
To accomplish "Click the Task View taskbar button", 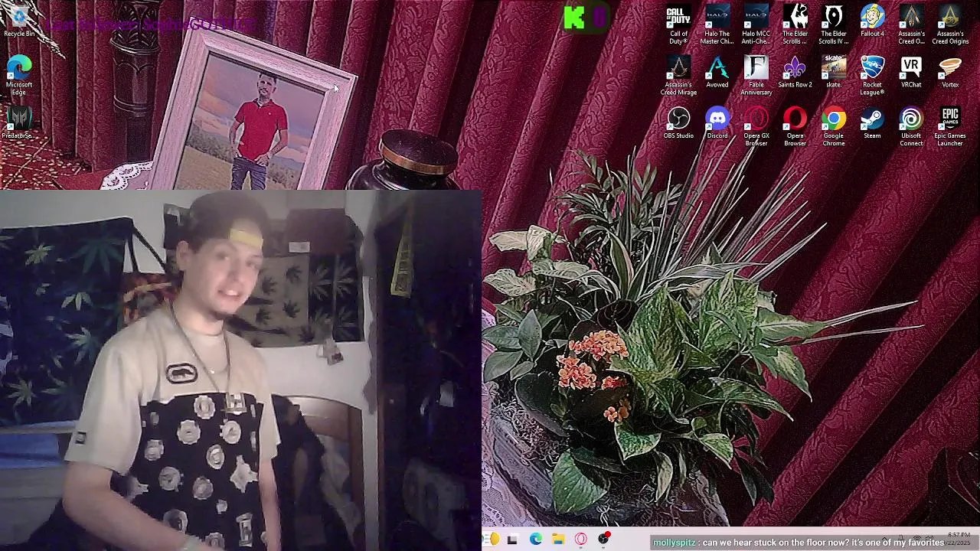I will [x=512, y=540].
